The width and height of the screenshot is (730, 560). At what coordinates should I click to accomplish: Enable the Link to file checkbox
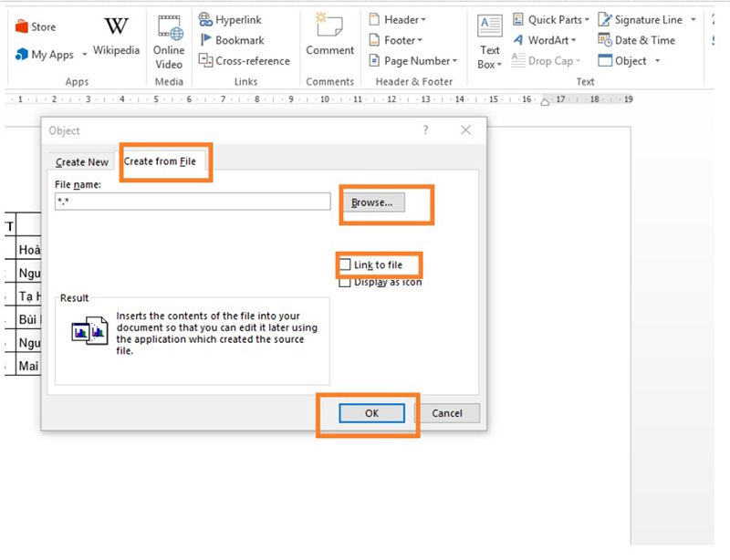tap(345, 264)
